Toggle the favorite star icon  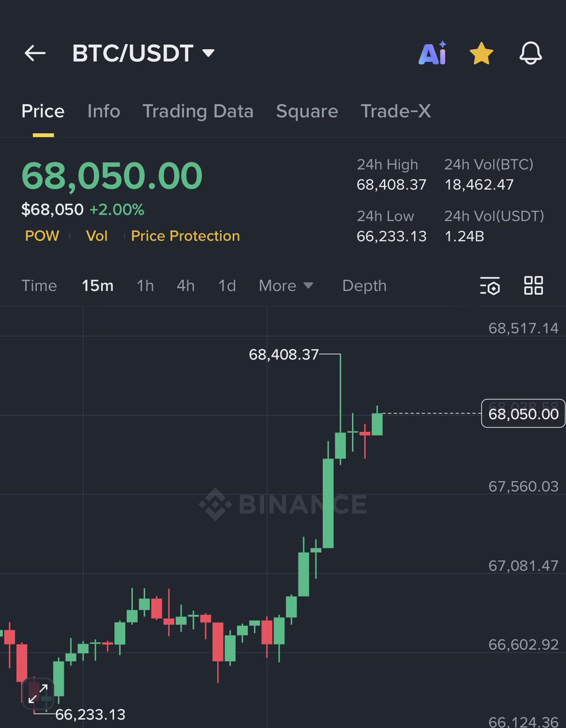point(482,53)
